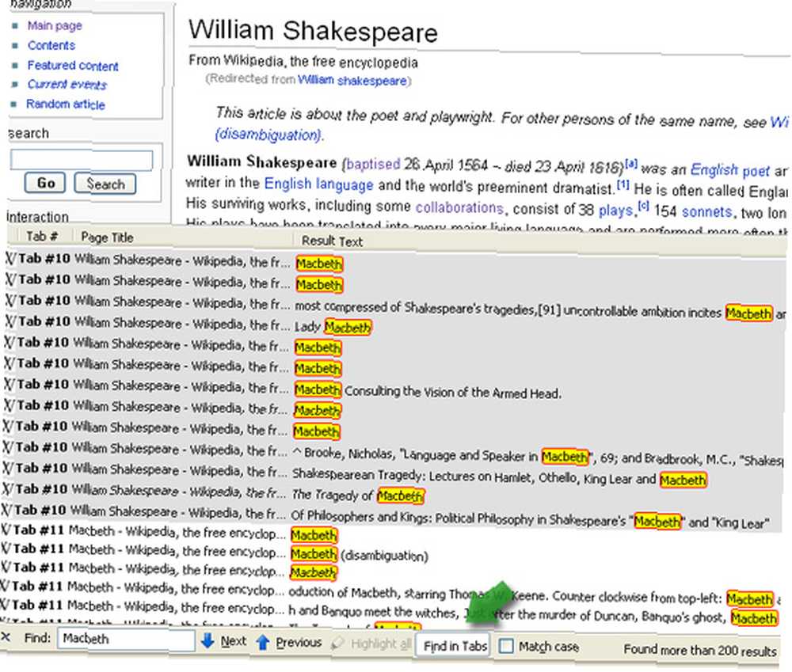Click footnote [a] after died date
This screenshot has height=672, width=792.
point(631,164)
